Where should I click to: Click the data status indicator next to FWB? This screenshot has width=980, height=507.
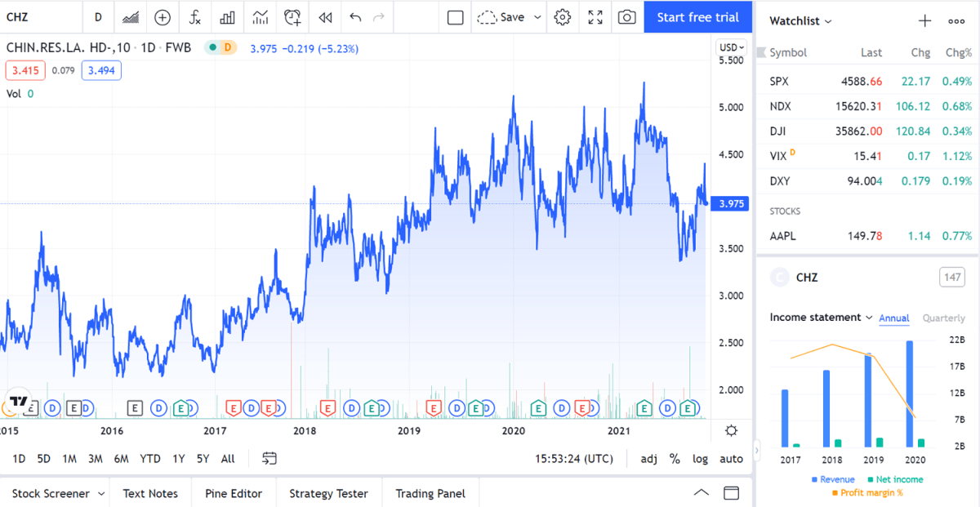pyautogui.click(x=220, y=47)
